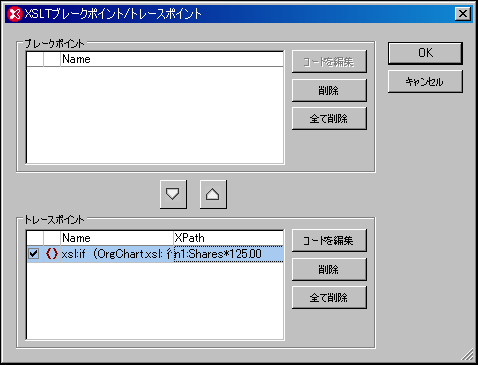Select the xsl:if (OrgChart.xsl tracepoint name

[x=117, y=254]
